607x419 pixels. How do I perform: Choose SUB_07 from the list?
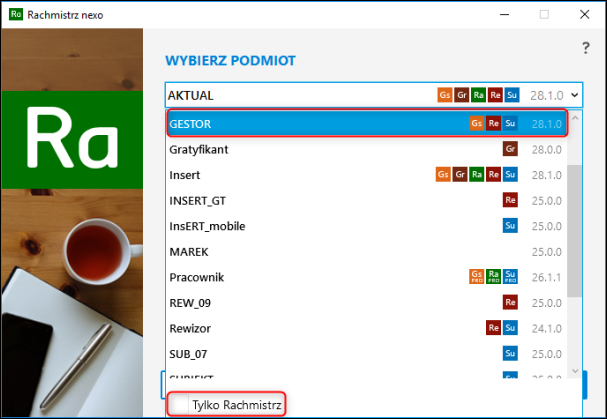367,354
